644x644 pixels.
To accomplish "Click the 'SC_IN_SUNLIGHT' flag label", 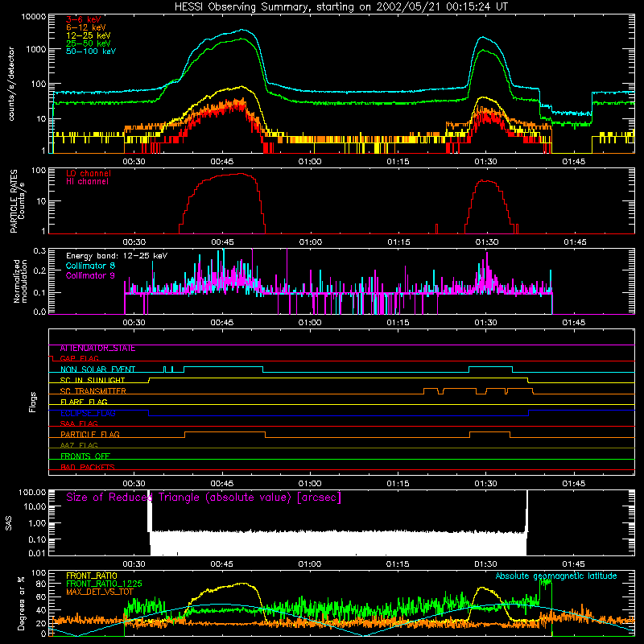I will 93,380.
